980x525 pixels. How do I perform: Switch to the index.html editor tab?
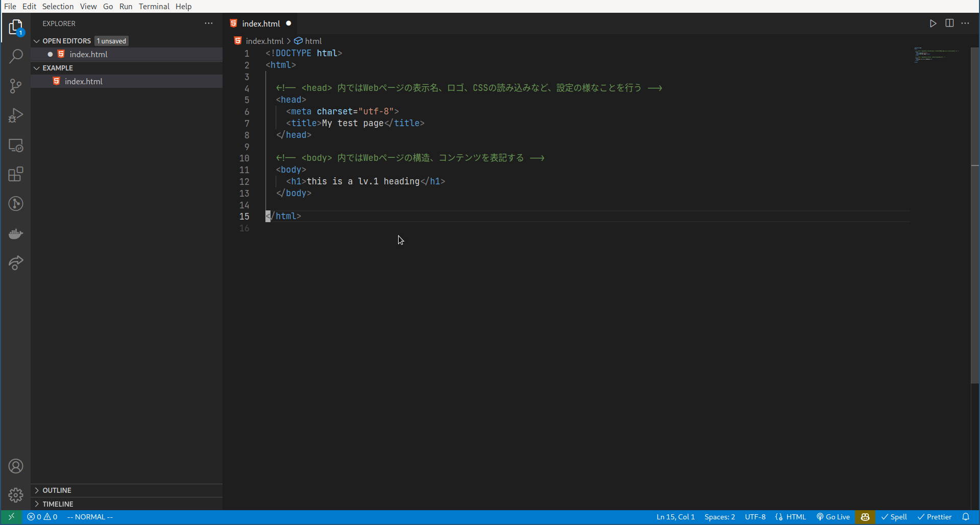(260, 23)
